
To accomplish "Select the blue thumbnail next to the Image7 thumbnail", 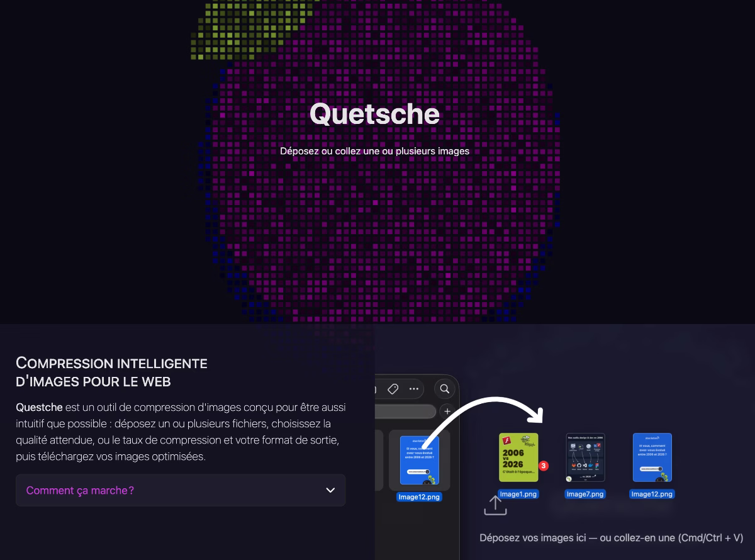I will tap(652, 457).
